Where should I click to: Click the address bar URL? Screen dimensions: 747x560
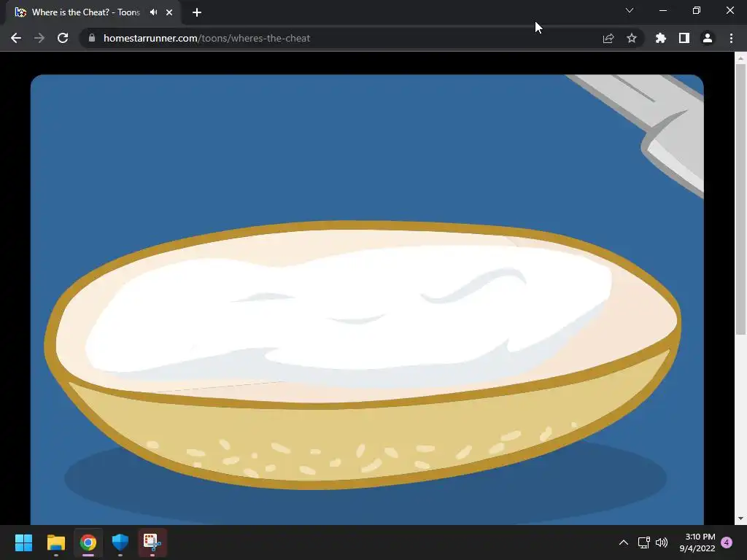206,38
